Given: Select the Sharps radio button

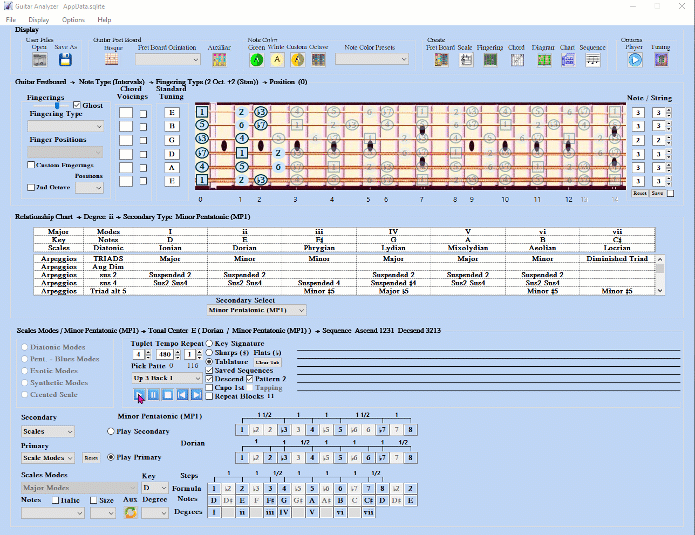Looking at the screenshot, I should pos(209,352).
